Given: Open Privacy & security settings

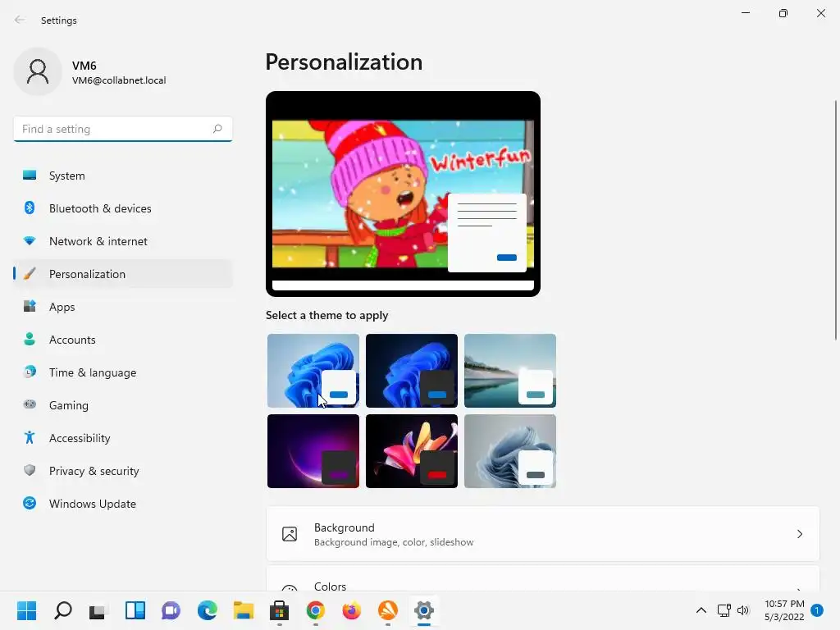Looking at the screenshot, I should tap(123, 470).
